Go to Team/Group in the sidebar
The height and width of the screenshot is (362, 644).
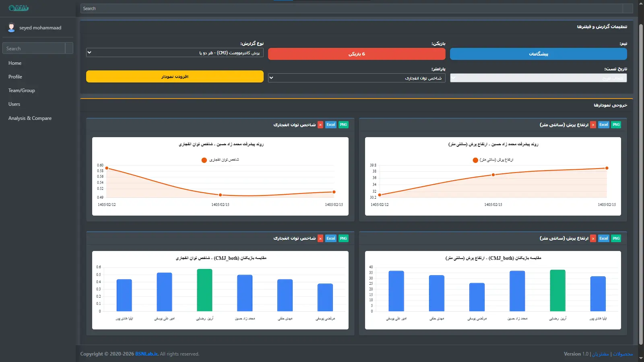tap(22, 90)
